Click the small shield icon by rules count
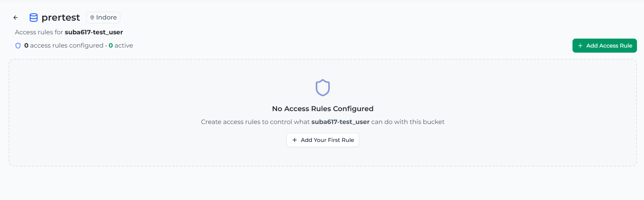The image size is (644, 200). click(x=18, y=46)
